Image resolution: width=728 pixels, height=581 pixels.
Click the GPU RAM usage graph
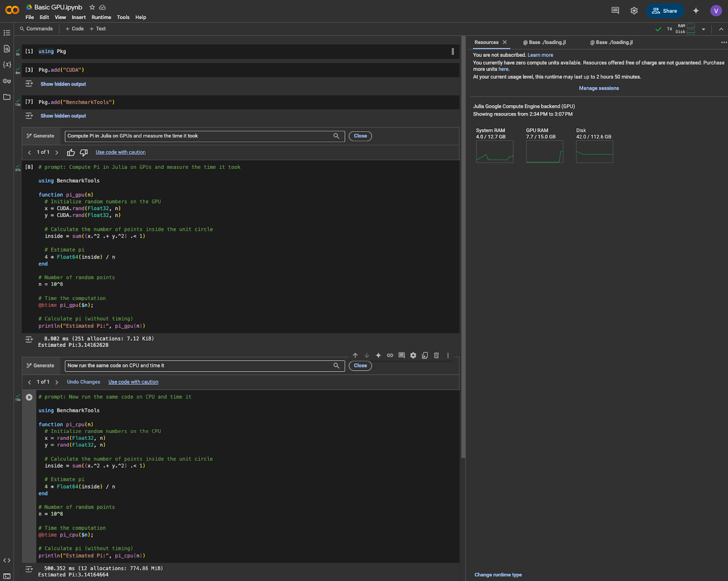tap(544, 152)
